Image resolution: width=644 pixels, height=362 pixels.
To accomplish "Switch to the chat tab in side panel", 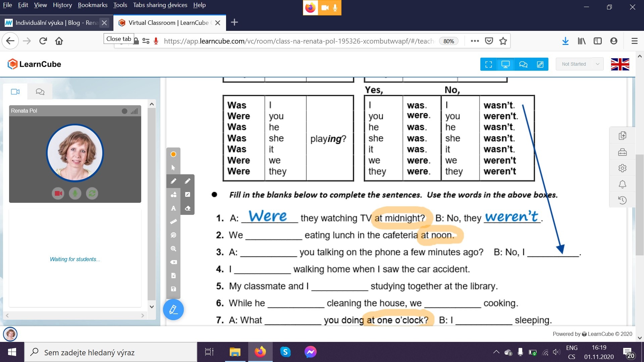I will coord(40,92).
